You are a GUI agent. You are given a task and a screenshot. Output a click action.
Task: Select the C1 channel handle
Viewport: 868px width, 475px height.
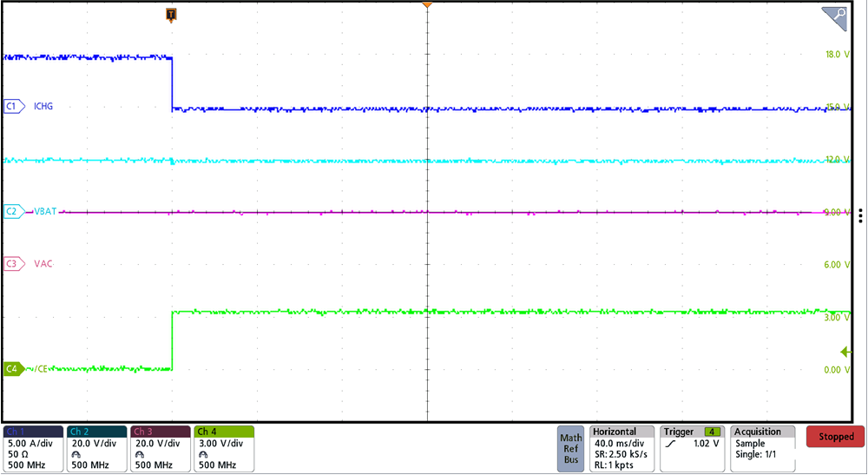(12, 106)
